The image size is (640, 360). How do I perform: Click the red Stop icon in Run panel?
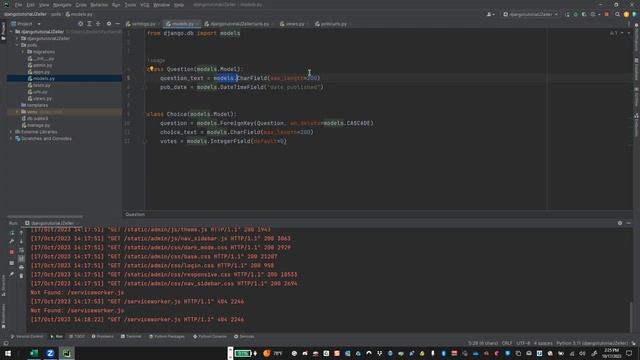pos(11,252)
